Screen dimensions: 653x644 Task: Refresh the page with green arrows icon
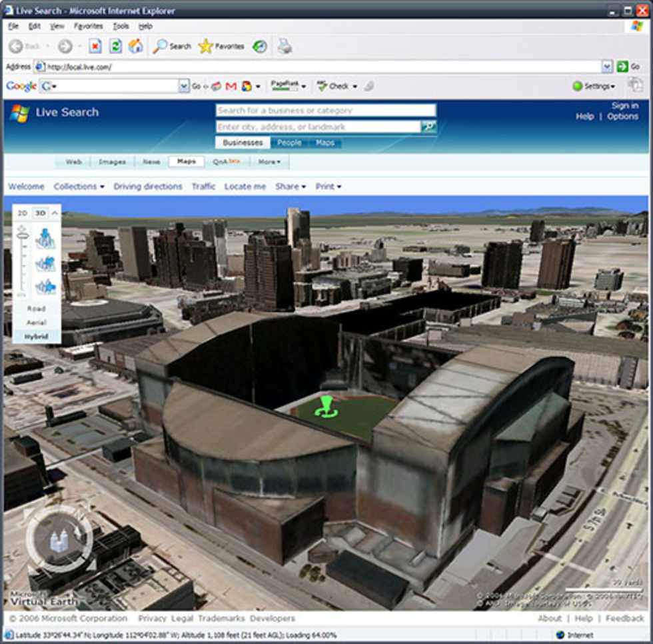point(115,46)
